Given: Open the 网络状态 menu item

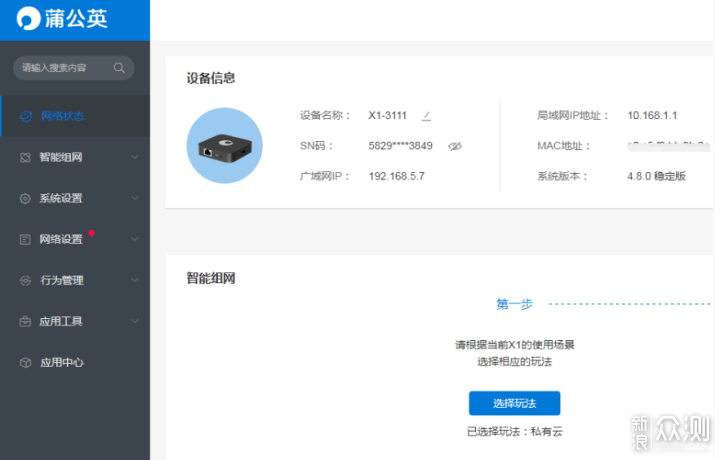Looking at the screenshot, I should click(75, 116).
